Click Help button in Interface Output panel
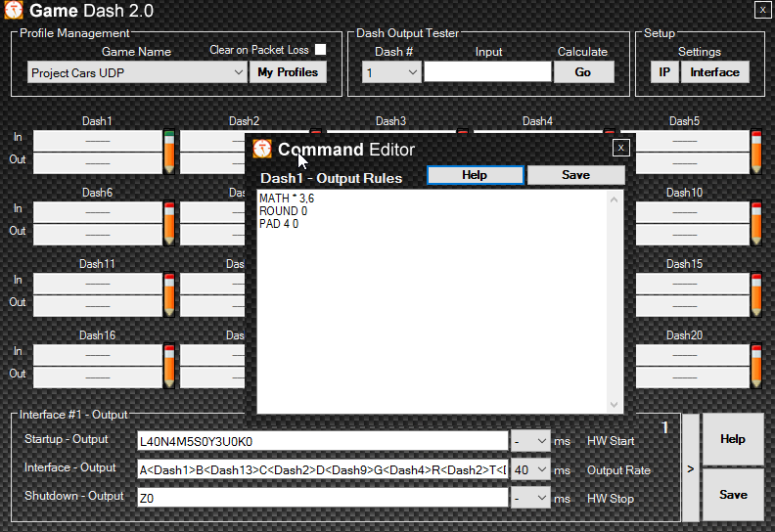This screenshot has height=532, width=775. pos(733,439)
